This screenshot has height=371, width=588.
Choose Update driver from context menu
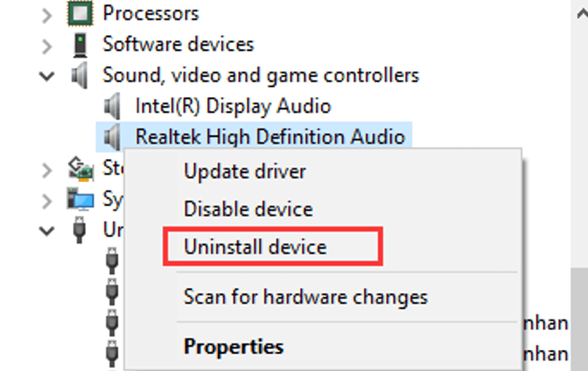(244, 172)
